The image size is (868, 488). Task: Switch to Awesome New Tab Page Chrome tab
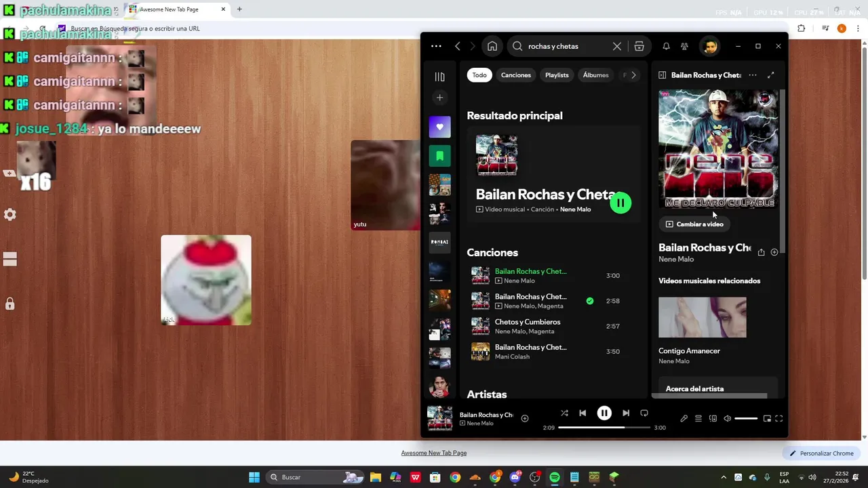pos(178,9)
